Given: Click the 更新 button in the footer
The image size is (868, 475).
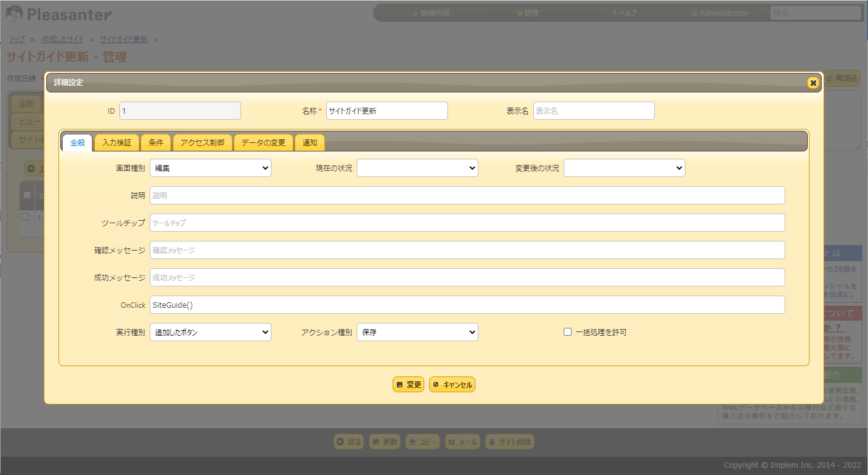Looking at the screenshot, I should point(385,442).
